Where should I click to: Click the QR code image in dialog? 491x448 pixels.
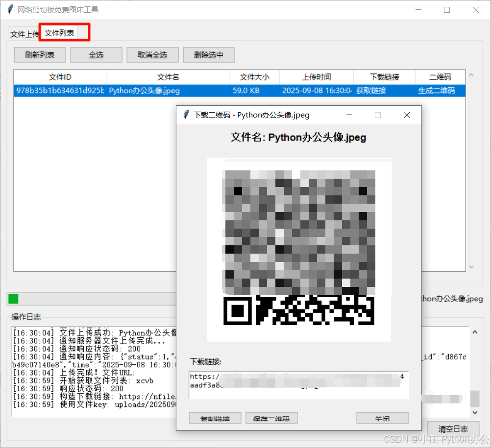299,250
